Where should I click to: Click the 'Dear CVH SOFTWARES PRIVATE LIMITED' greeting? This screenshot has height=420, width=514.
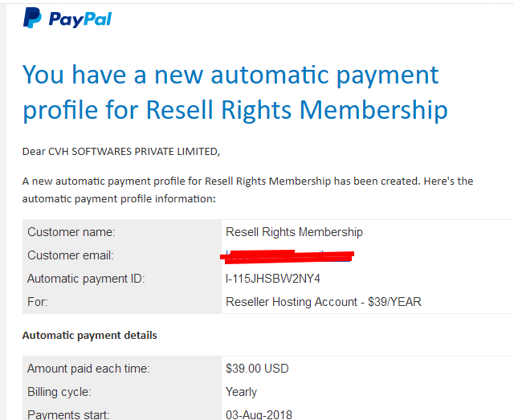click(121, 152)
